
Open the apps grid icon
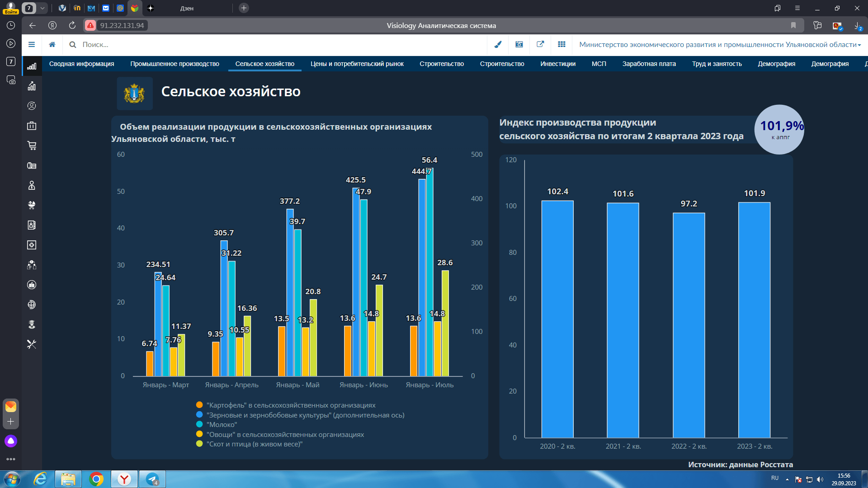[561, 44]
